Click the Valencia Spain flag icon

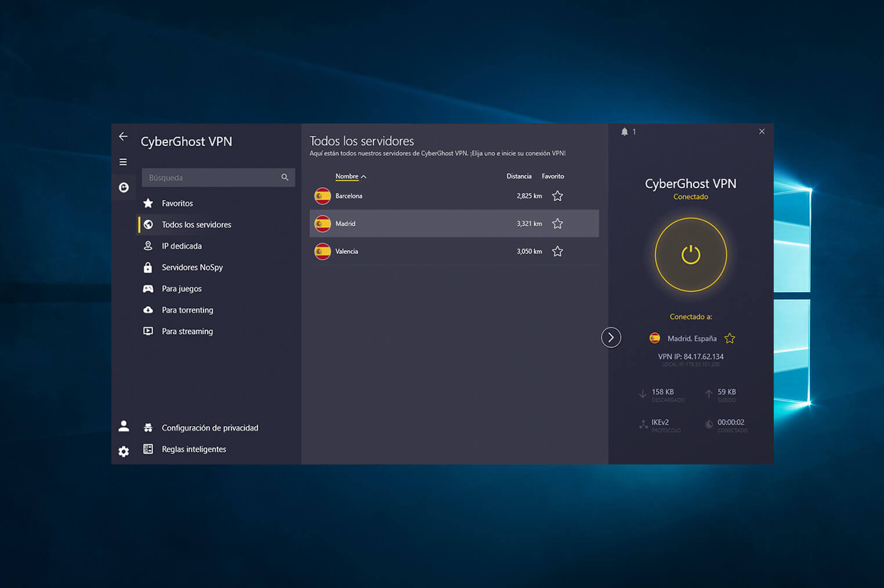(323, 251)
